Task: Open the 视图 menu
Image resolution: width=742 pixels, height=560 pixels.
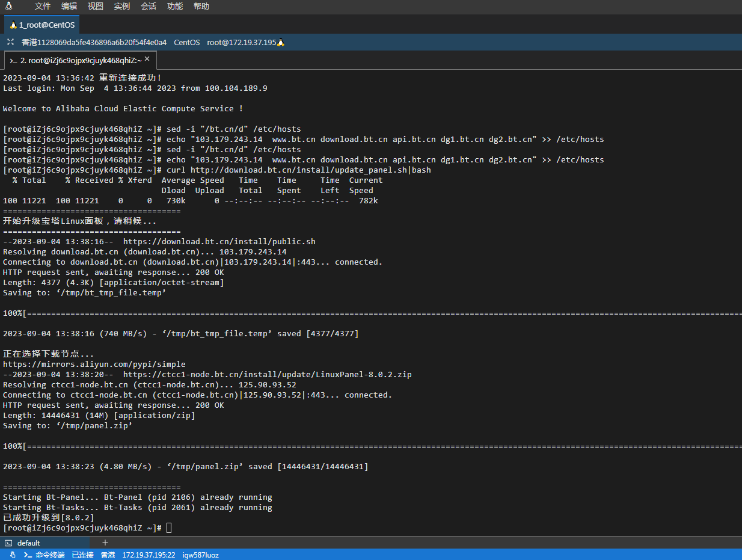Action: point(96,6)
